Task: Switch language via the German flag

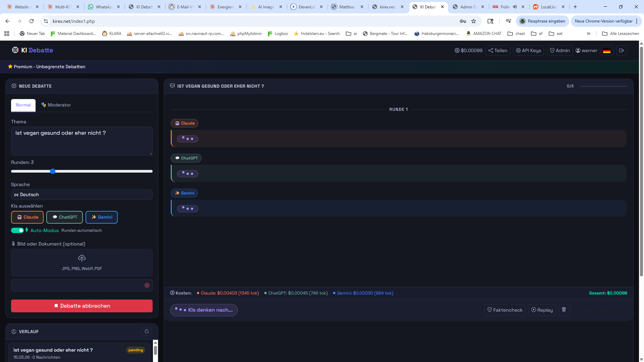Action: tap(607, 50)
